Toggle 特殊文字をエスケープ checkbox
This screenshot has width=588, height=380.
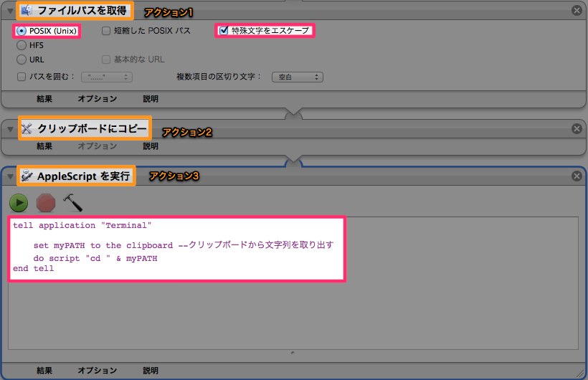pos(224,30)
